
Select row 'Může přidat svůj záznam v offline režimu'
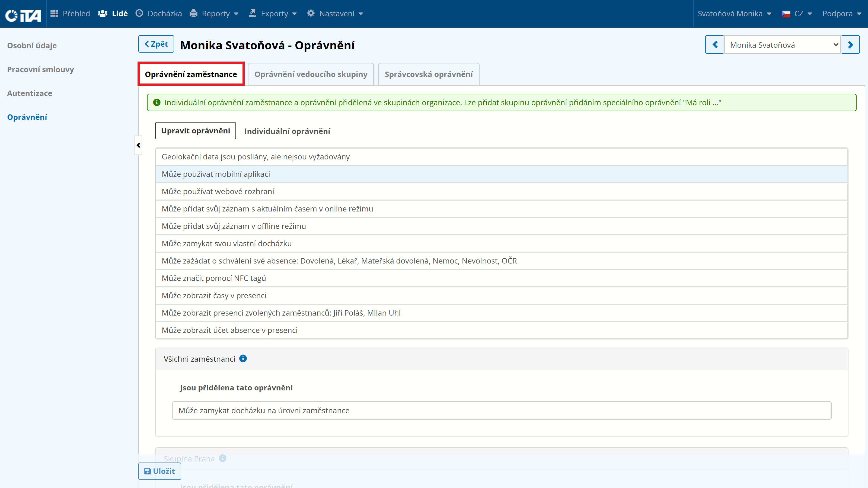(501, 226)
